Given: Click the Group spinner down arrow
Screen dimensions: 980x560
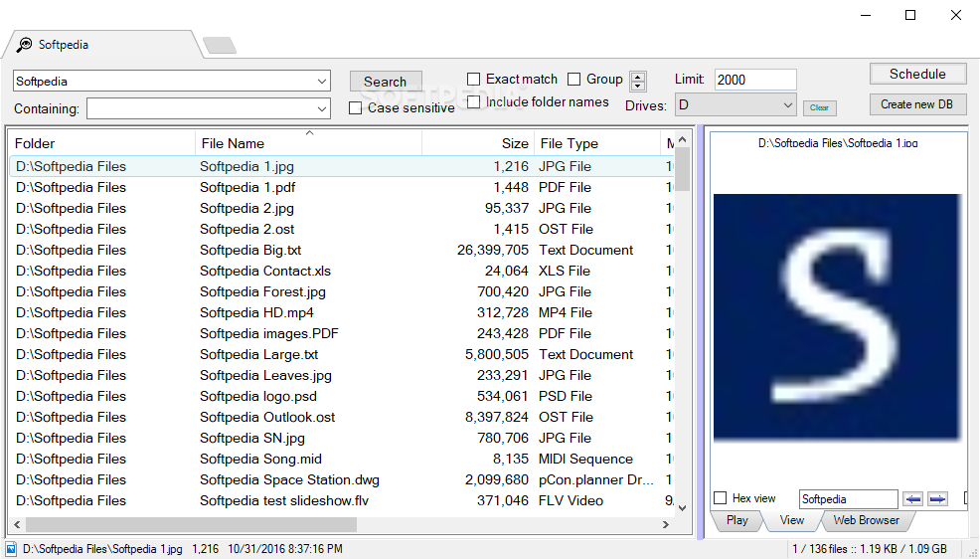Looking at the screenshot, I should (637, 87).
